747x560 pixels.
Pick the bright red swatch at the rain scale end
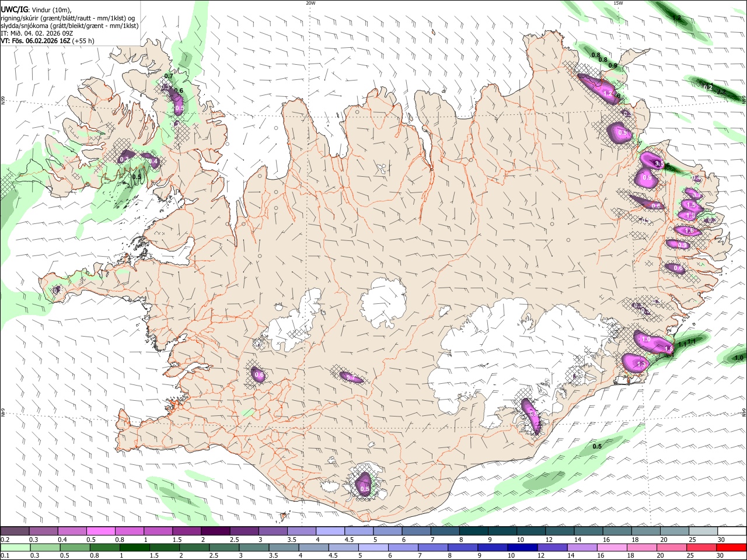[731, 548]
